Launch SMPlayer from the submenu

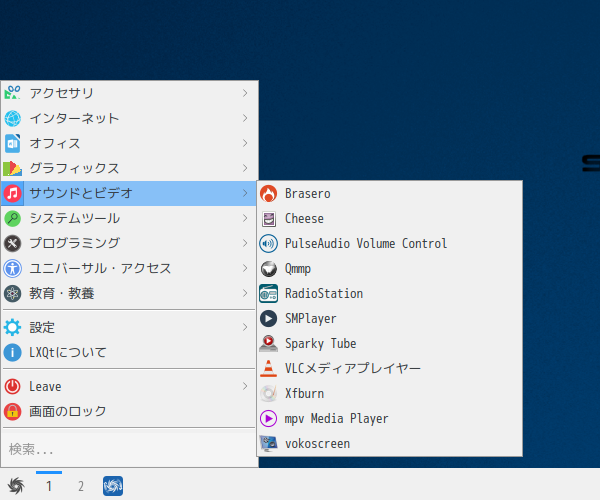click(x=390, y=319)
